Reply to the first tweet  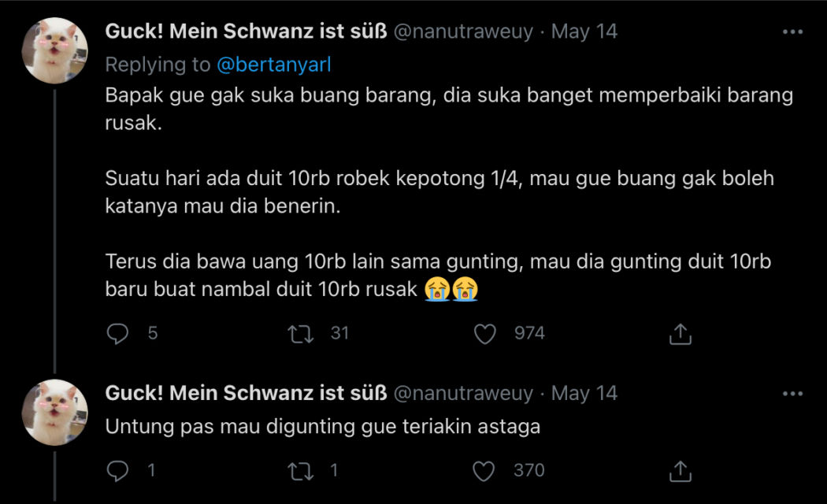pyautogui.click(x=117, y=334)
